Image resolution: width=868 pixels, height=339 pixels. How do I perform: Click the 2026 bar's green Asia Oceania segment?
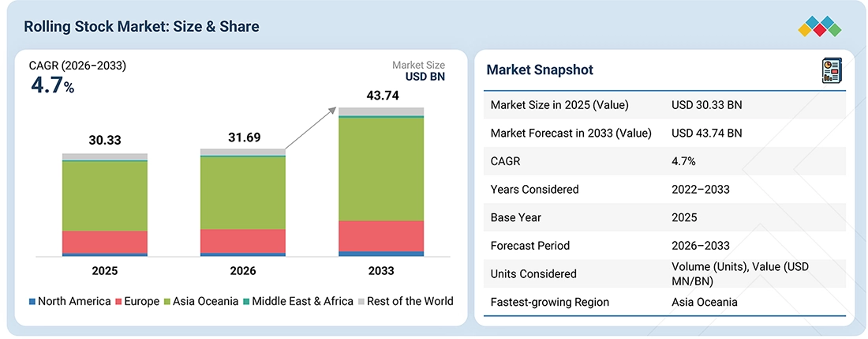(x=243, y=194)
